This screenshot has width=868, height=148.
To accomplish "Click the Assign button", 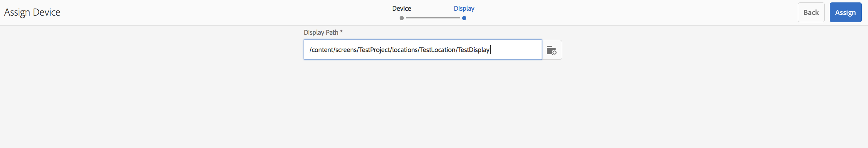I will (x=845, y=13).
